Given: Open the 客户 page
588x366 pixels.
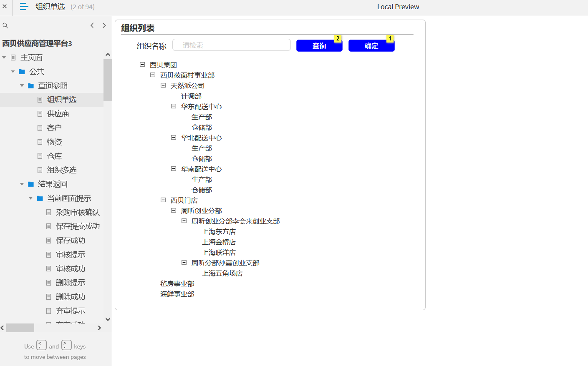Looking at the screenshot, I should [54, 128].
